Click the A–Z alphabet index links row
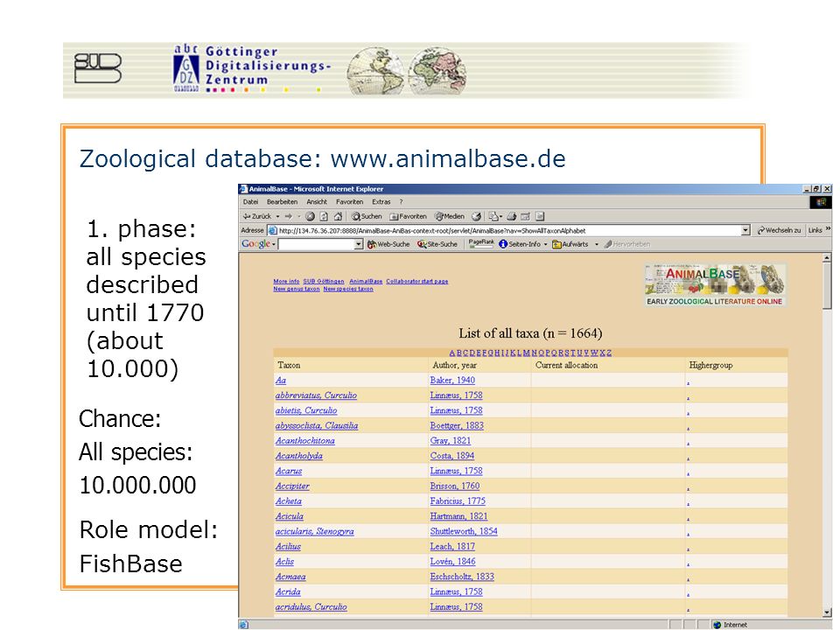Viewport: 840px width, 630px height. (x=530, y=353)
